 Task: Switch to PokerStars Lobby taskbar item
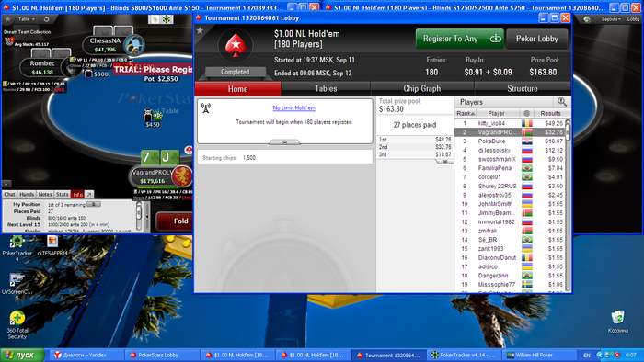161,355
